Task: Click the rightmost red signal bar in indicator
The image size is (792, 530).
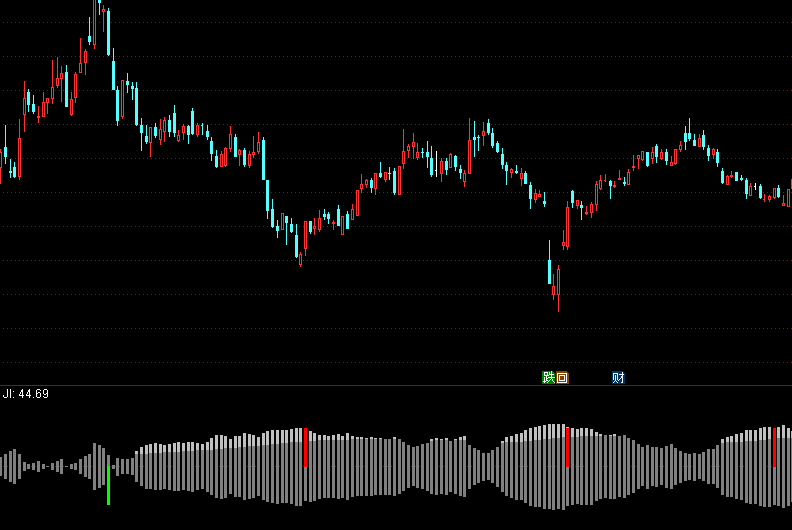Action: click(774, 446)
